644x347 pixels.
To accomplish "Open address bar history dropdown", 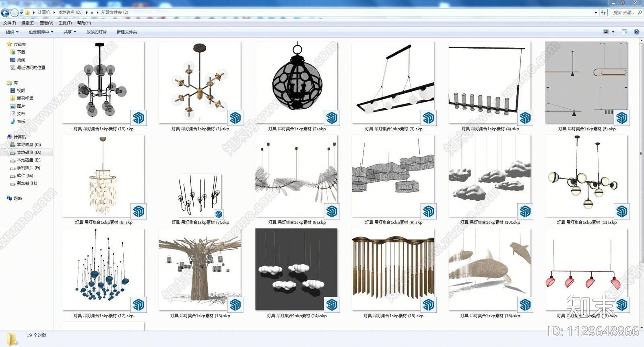I will (x=596, y=12).
